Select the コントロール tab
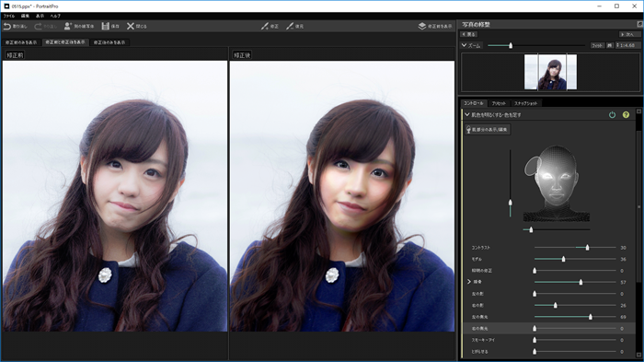Image resolution: width=644 pixels, height=362 pixels. pos(474,103)
